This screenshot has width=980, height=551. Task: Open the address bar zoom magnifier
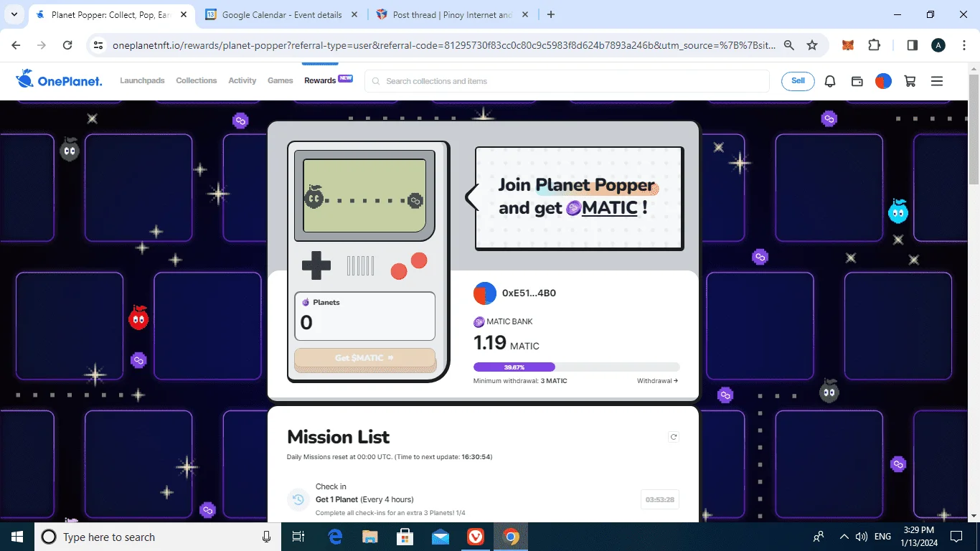(x=789, y=45)
